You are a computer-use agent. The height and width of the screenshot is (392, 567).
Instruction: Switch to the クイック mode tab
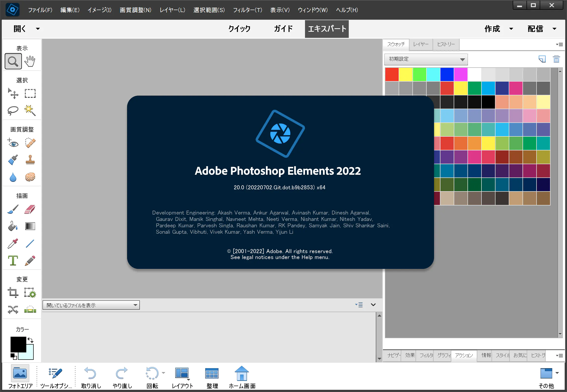239,29
